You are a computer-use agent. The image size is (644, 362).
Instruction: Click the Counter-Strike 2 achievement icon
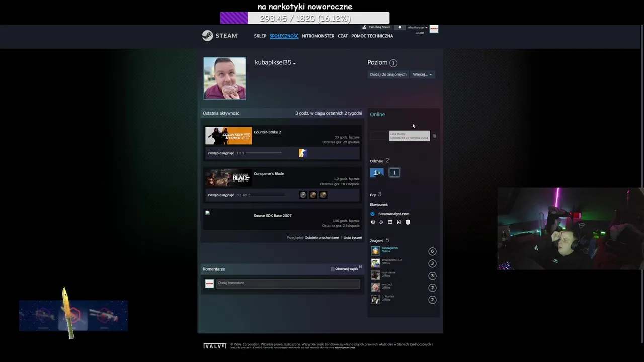(x=302, y=153)
